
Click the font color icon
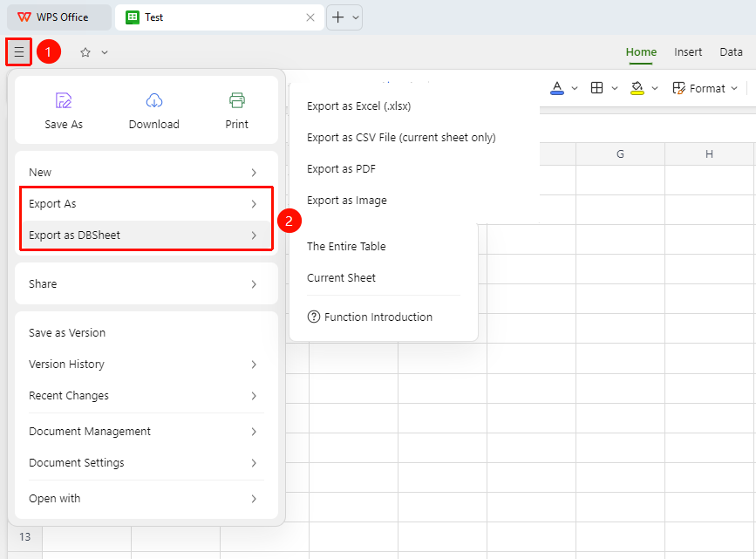557,88
